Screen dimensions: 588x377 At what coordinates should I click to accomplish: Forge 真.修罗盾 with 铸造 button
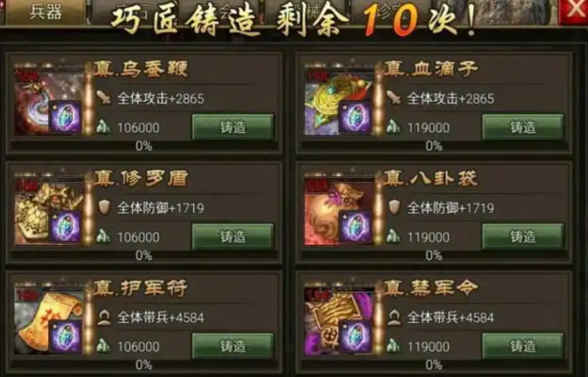pos(233,237)
